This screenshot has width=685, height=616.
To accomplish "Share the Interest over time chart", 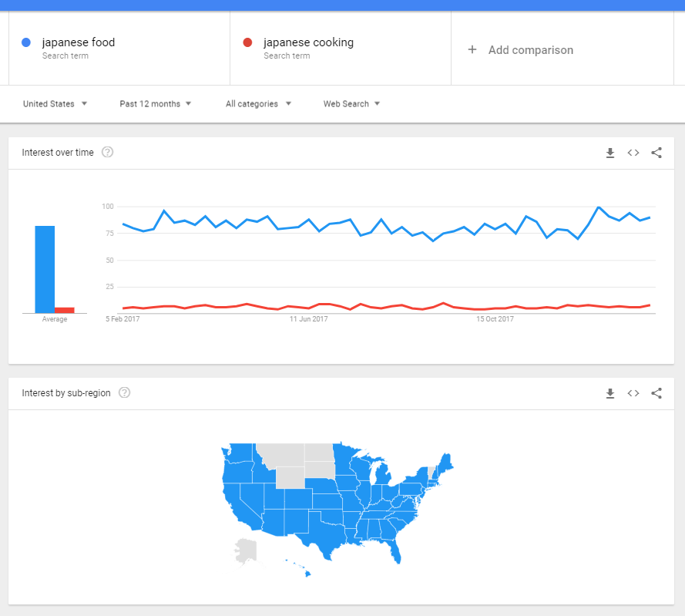I will point(656,153).
